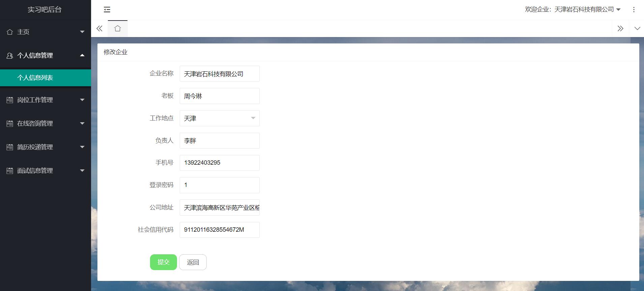Toggle the sidebar collapse icon
This screenshot has height=291, width=644.
107,10
